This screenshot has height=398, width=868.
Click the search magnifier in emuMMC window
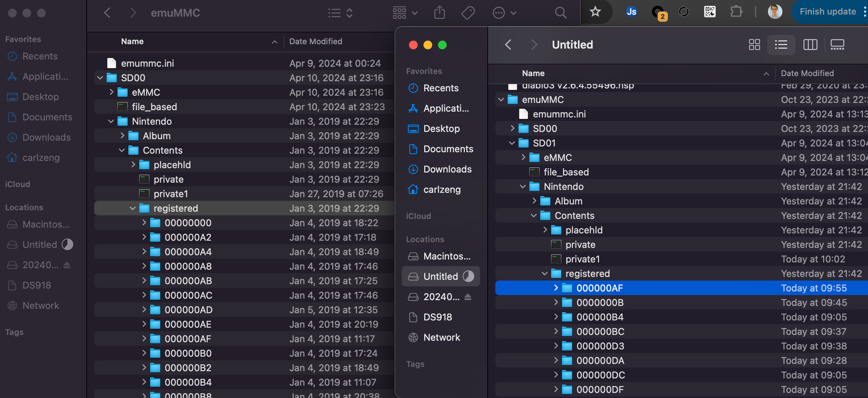(x=561, y=13)
